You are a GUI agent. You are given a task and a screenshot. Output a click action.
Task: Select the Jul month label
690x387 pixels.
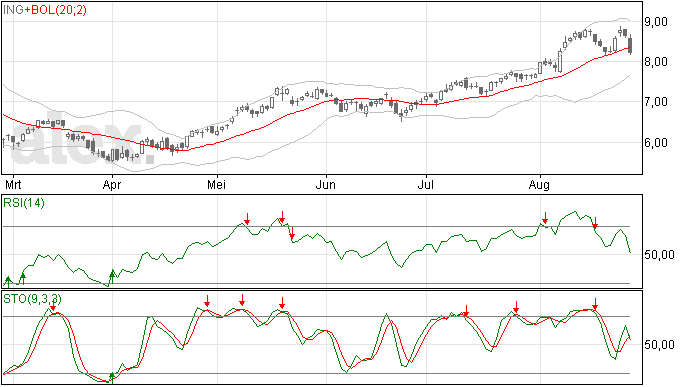click(x=426, y=184)
